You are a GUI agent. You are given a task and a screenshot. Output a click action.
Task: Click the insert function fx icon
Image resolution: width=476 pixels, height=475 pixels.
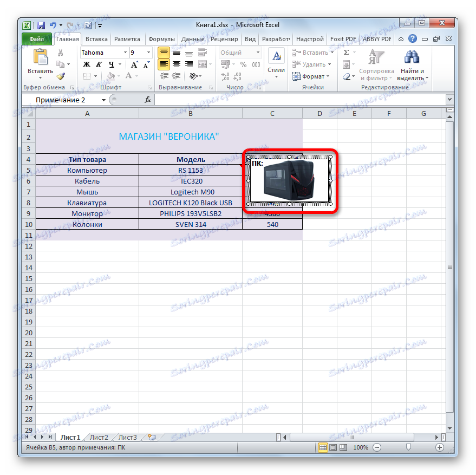pos(148,100)
